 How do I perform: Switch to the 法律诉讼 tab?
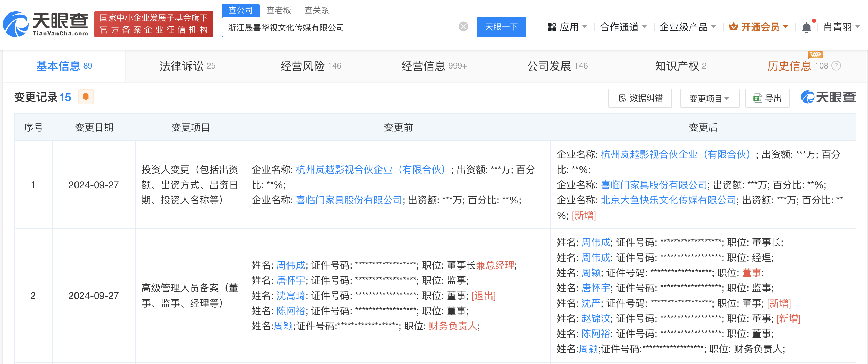click(x=187, y=66)
